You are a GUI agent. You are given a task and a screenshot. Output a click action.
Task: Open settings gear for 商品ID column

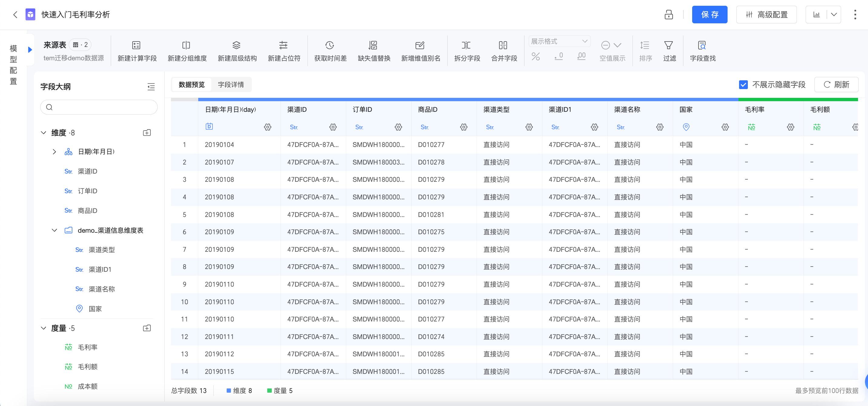(x=464, y=127)
